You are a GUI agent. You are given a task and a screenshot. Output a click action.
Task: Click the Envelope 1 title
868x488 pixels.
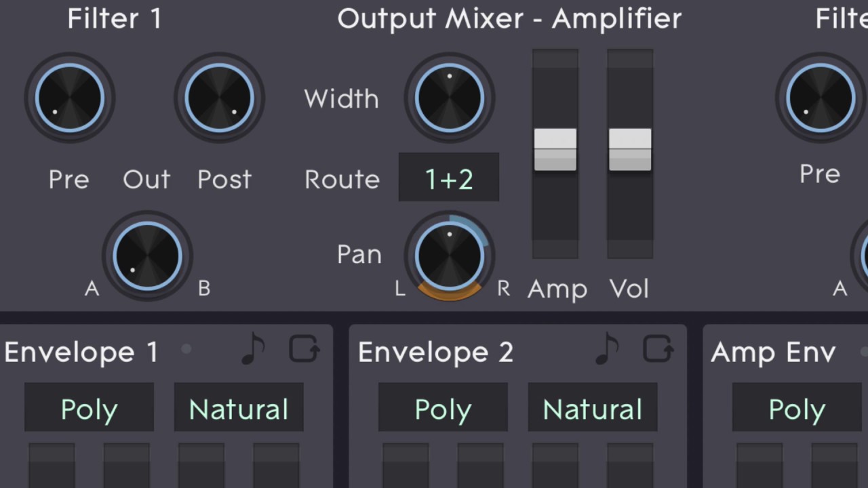pos(81,352)
